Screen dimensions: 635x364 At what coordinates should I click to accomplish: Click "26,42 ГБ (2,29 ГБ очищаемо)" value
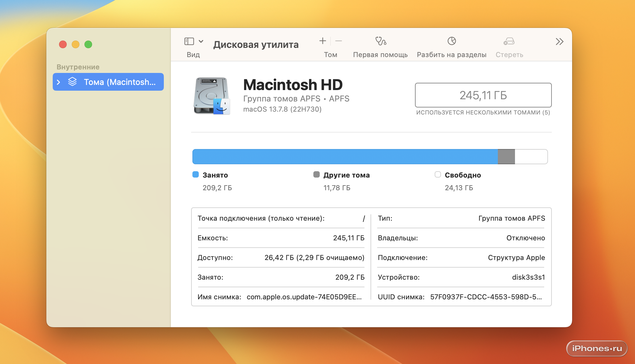314,258
